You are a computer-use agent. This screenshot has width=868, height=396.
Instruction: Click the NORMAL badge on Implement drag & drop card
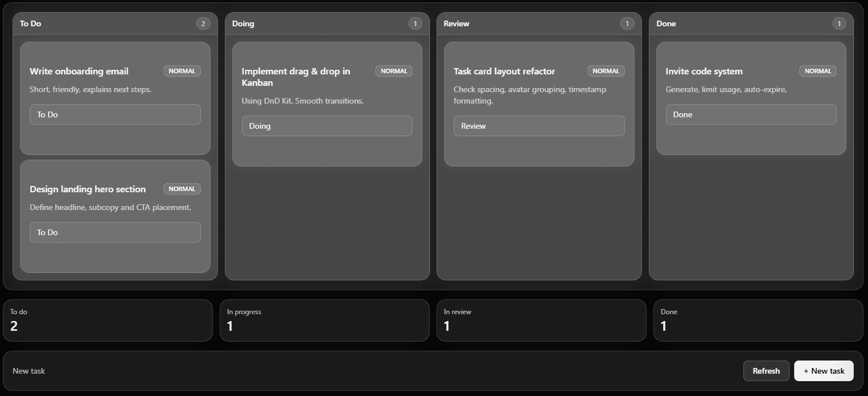[x=394, y=71]
